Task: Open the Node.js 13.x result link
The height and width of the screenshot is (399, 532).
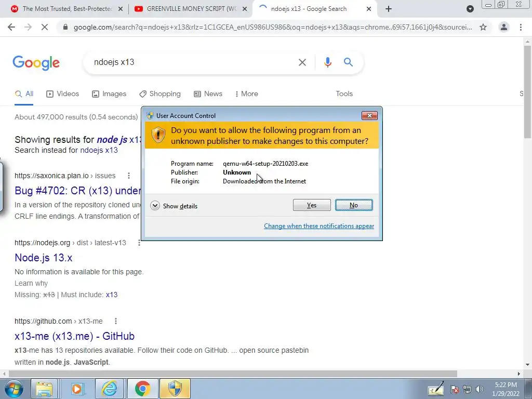Action: [x=44, y=258]
